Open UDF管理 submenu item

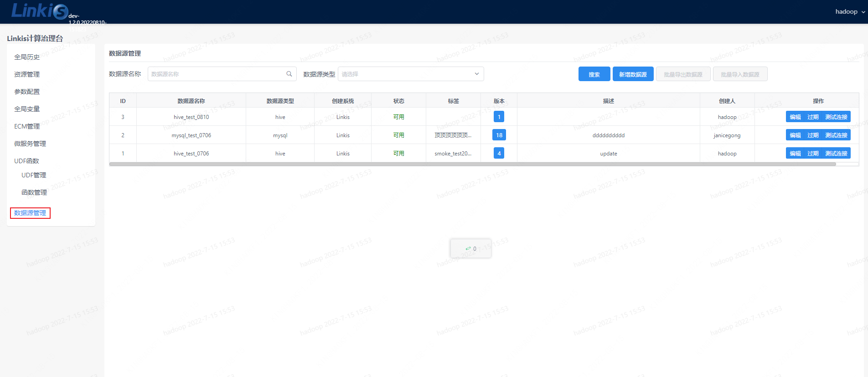34,175
